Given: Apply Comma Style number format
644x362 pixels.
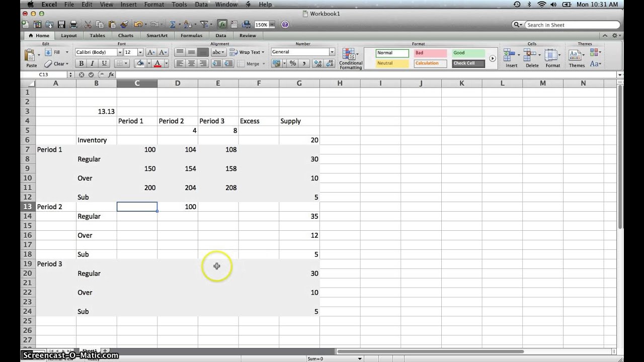Looking at the screenshot, I should (304, 63).
